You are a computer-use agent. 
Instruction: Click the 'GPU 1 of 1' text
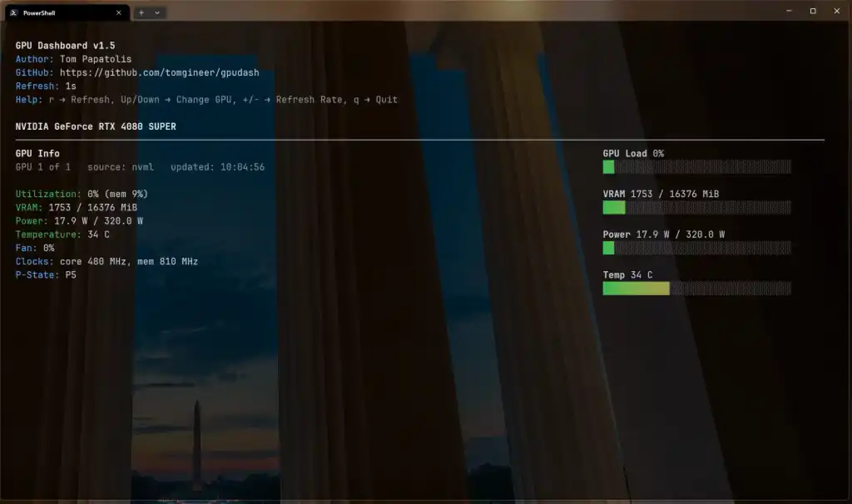point(43,167)
